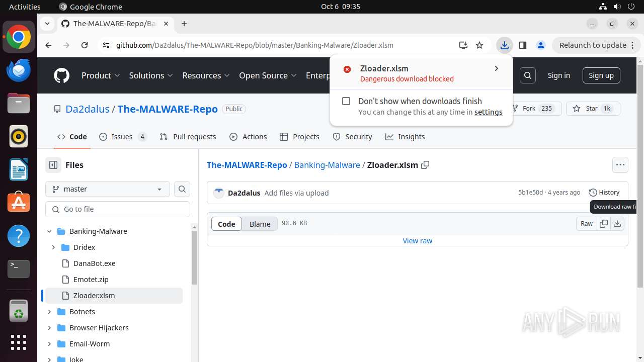
Task: Open Thunderbird mail from dock
Action: point(19,69)
